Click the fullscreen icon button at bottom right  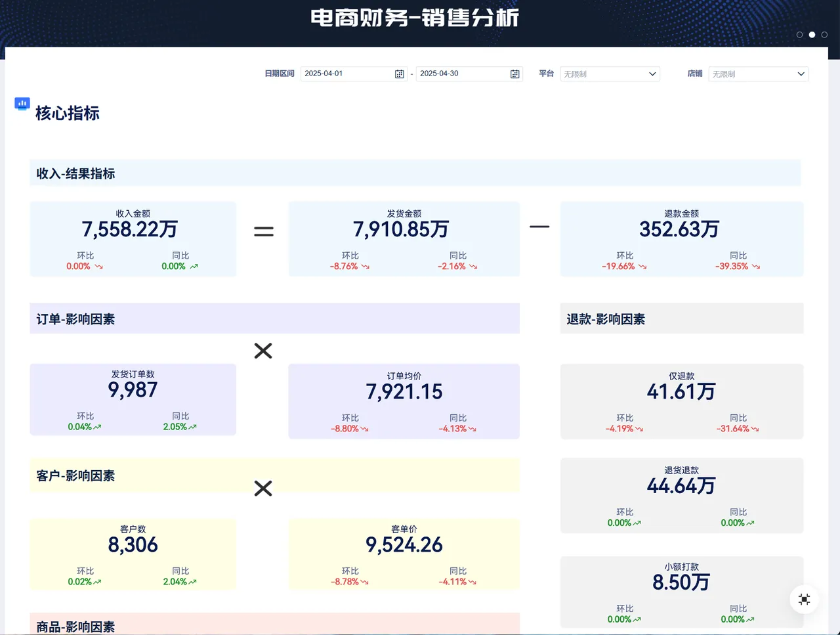[x=804, y=599]
